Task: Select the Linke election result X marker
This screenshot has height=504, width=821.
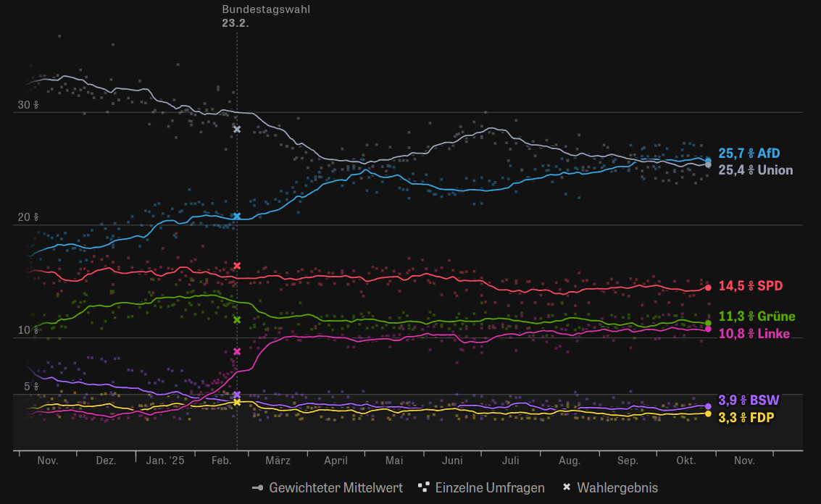Action: tap(237, 351)
